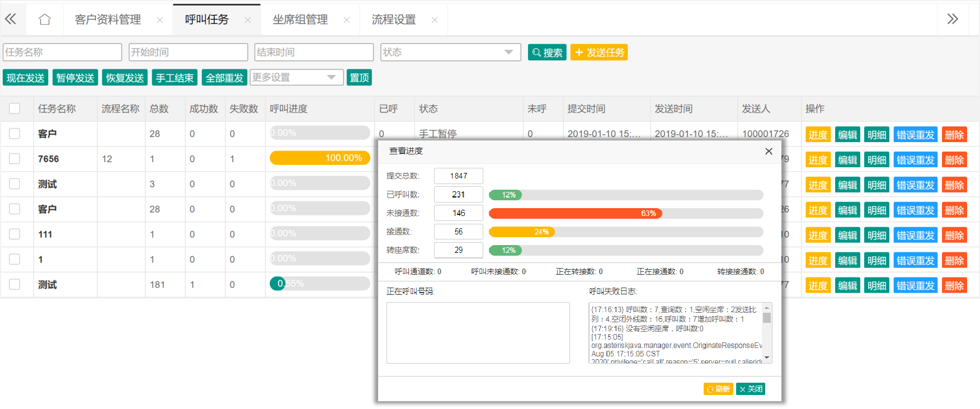Open the 流程设置 tab
Screen dimensions: 980x409
click(x=394, y=20)
